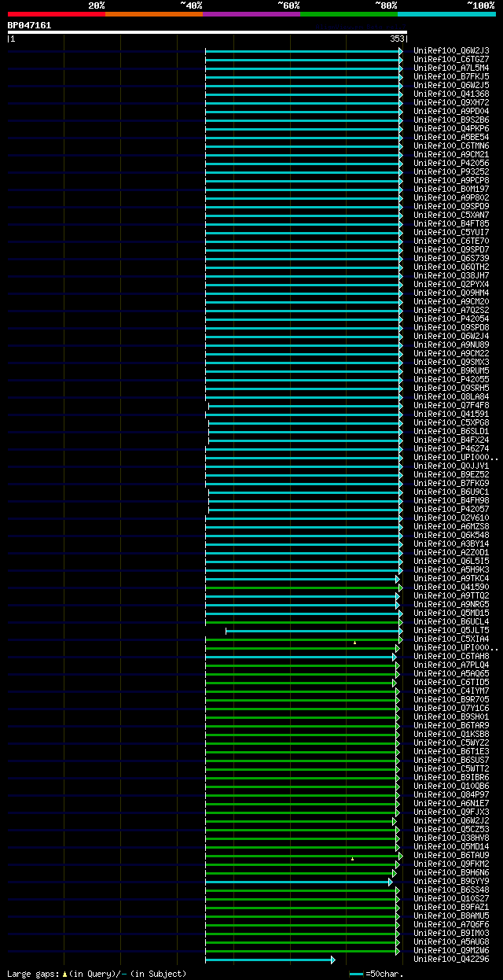Image resolution: width=503 pixels, height=980 pixels.
Task: Select the UniRef100_Q0JJV1 label
Action: tap(451, 466)
